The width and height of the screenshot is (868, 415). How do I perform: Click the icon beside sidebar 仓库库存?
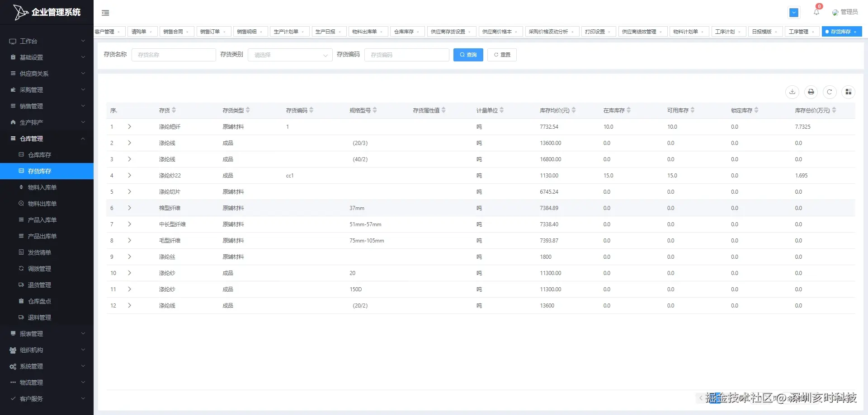tap(21, 154)
